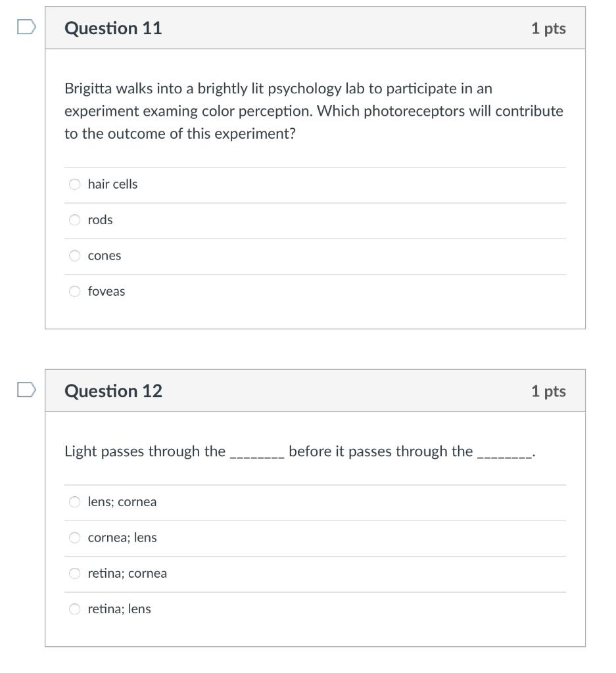Click the 'rods' answer text
This screenshot has width=616, height=673.
[x=100, y=220]
